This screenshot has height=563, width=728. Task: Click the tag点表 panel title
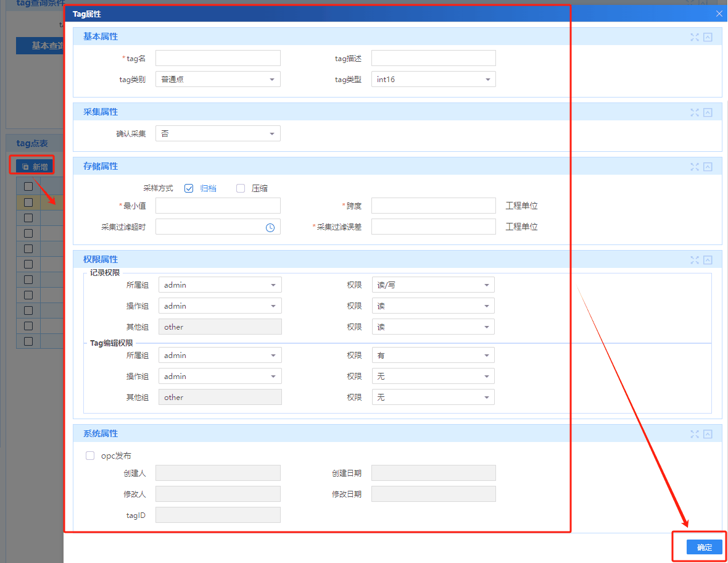[x=32, y=144]
